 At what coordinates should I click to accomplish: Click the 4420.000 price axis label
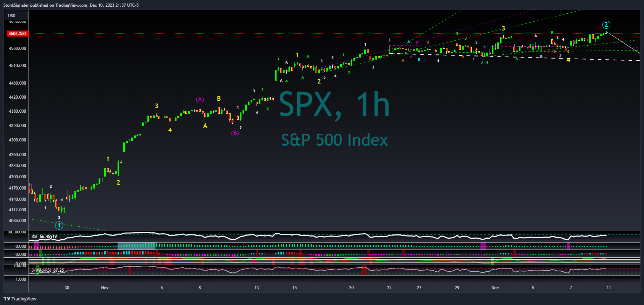tap(17, 97)
